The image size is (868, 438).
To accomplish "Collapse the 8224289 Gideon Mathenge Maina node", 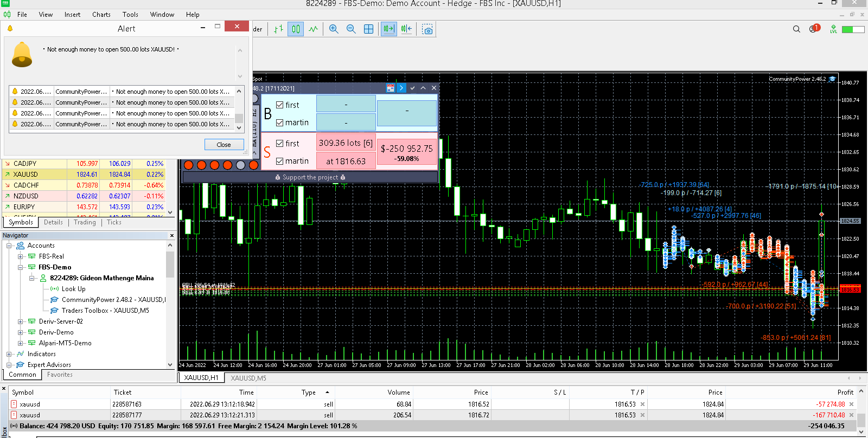I will click(32, 278).
